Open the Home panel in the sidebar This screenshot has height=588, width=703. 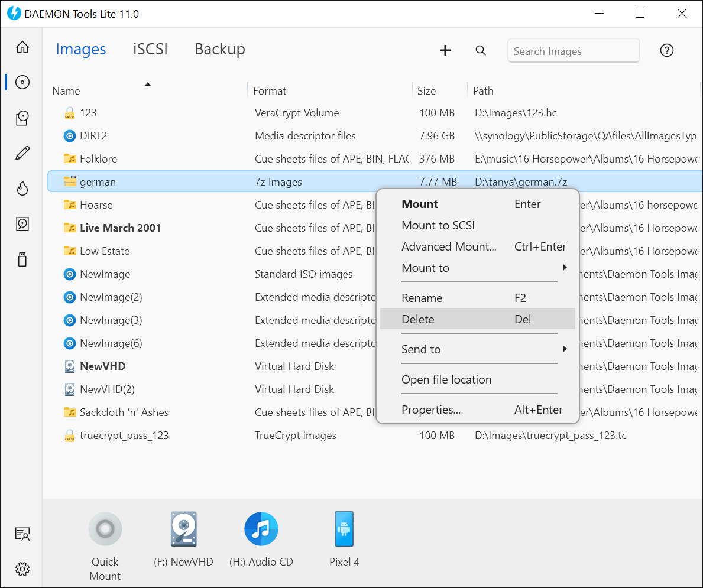(x=22, y=47)
